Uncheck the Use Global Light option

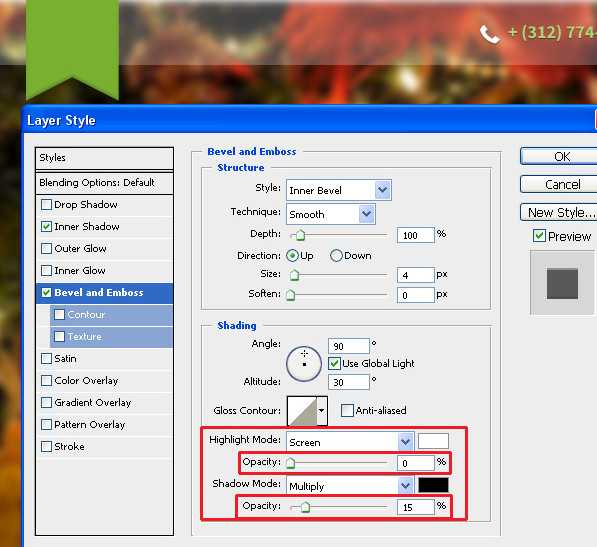coord(334,364)
